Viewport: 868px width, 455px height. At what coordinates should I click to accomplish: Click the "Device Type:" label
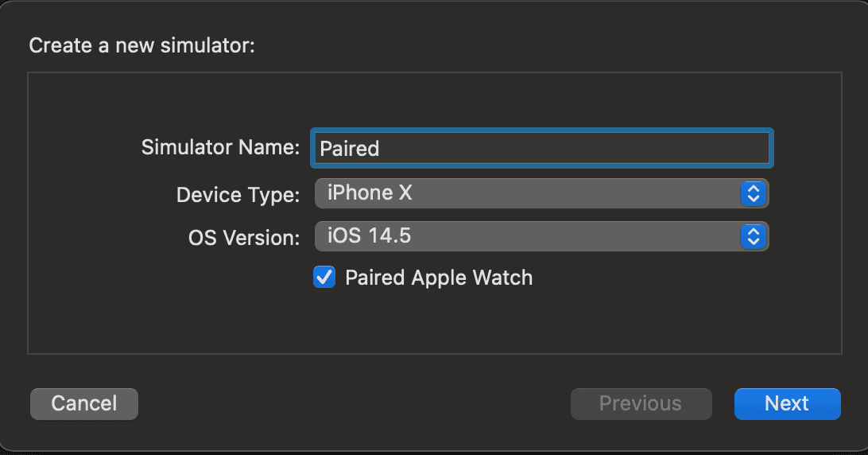click(238, 194)
